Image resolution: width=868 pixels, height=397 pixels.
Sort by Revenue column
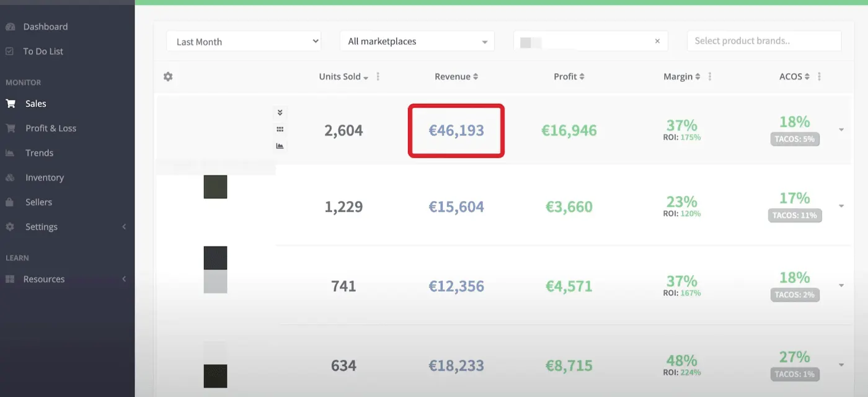pyautogui.click(x=456, y=77)
